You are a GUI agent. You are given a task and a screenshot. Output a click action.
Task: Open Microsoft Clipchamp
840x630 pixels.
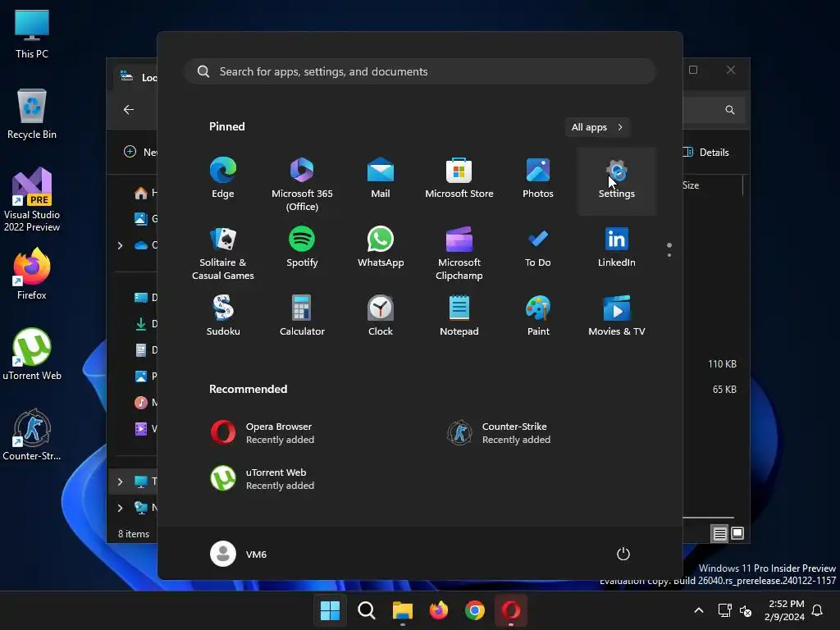coord(459,252)
